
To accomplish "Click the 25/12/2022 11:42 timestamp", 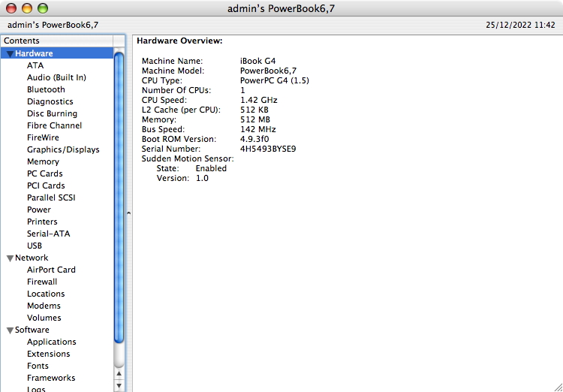I will tap(521, 25).
